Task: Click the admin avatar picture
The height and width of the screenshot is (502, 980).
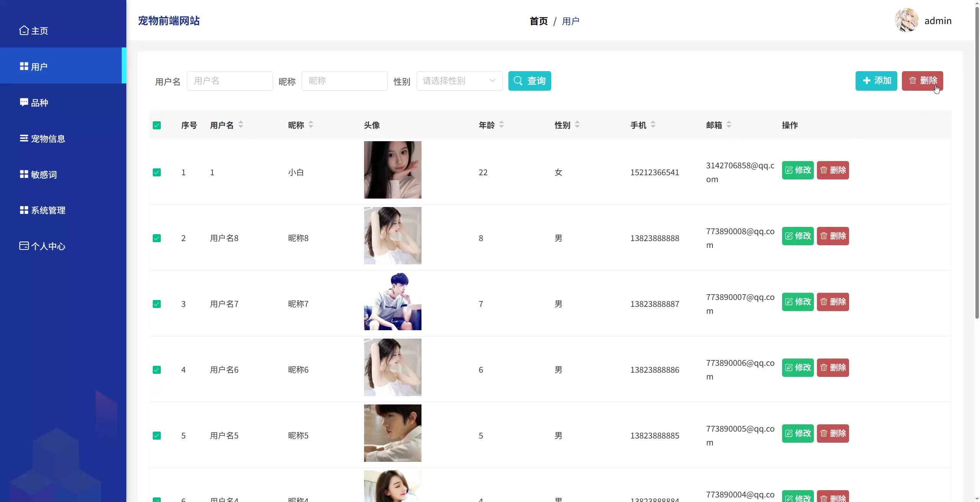Action: (x=906, y=20)
